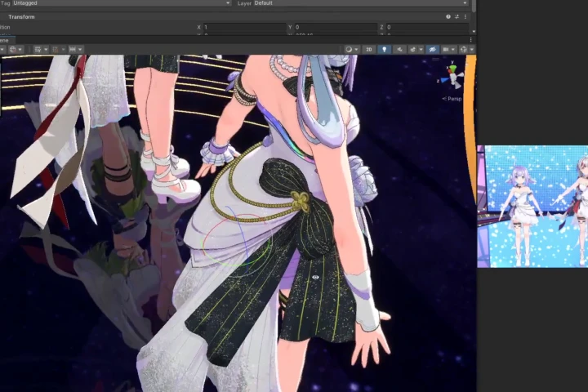588x392 pixels.
Task: Edit the Position Z field
Action: click(x=427, y=27)
